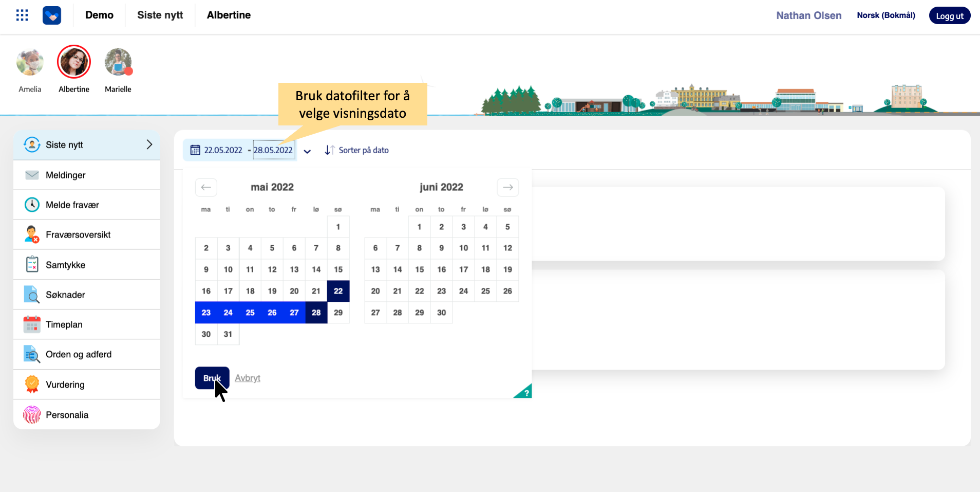The height and width of the screenshot is (492, 980).
Task: Go to next month arrow
Action: coord(508,187)
